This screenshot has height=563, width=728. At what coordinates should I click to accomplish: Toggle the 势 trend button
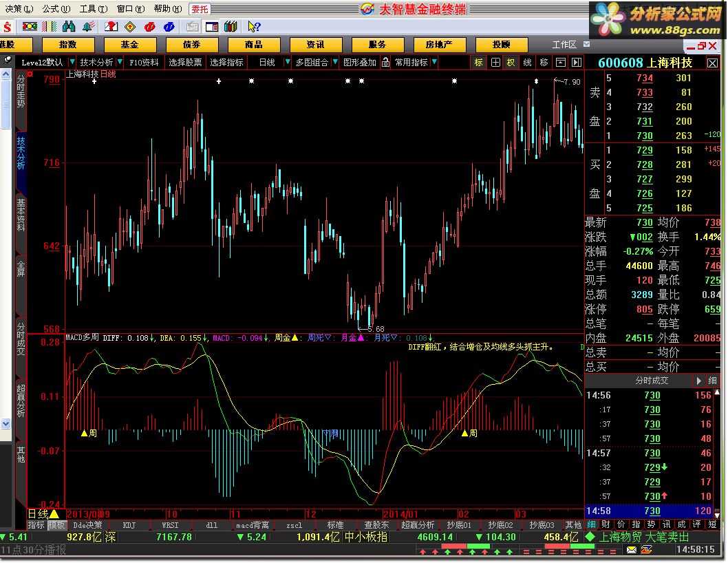651,524
